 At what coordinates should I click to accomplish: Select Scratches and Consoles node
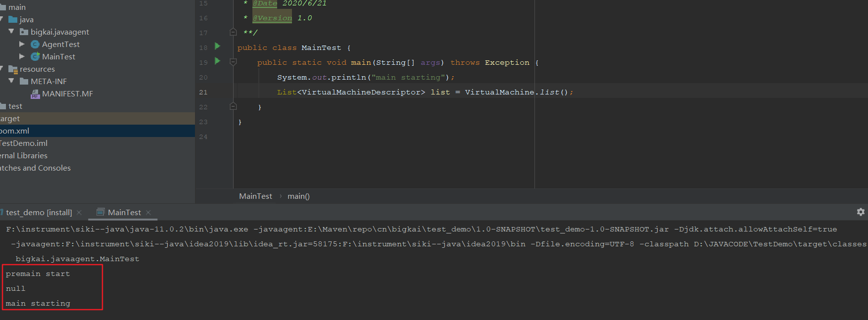point(35,168)
